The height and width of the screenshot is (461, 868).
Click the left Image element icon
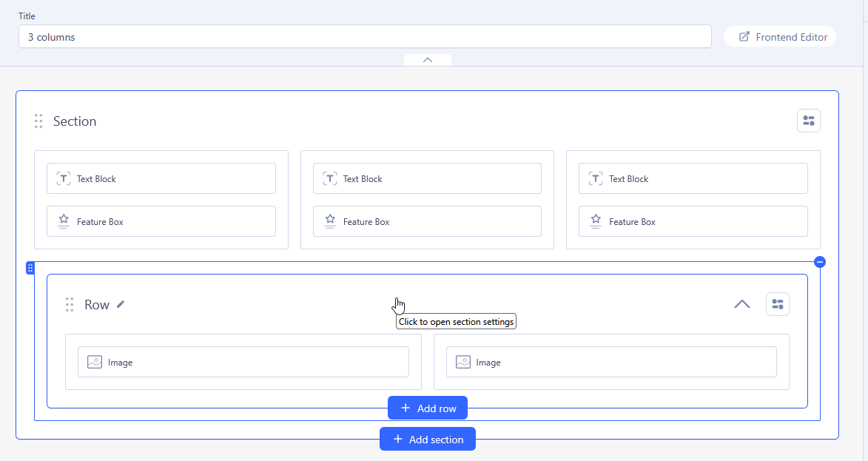[94, 363]
